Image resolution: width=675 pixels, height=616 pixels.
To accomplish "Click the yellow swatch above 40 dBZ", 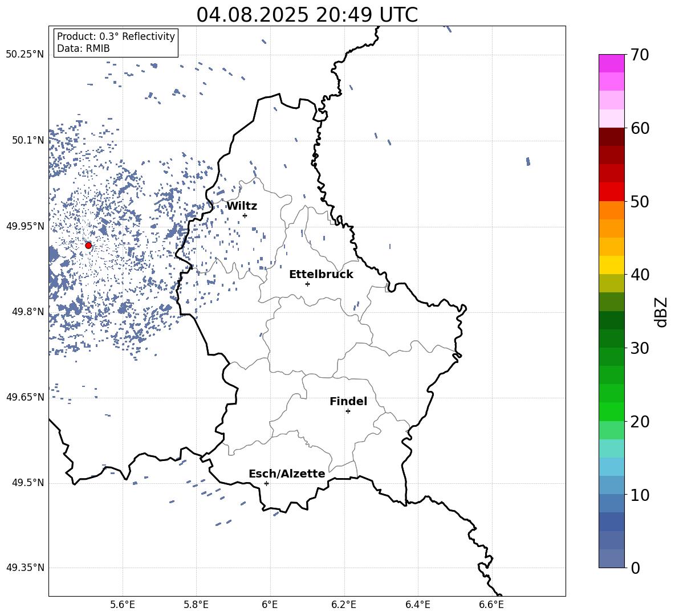I will click(x=612, y=265).
